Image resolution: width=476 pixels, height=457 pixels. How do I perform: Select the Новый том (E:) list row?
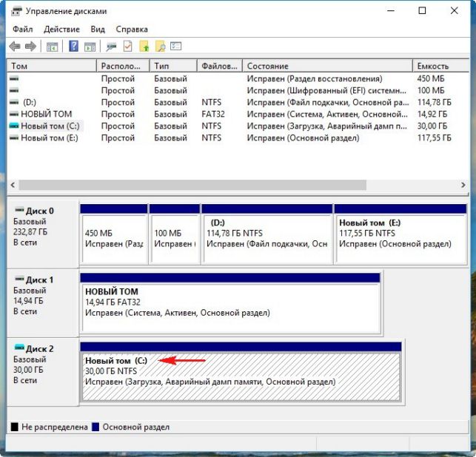tap(238, 138)
